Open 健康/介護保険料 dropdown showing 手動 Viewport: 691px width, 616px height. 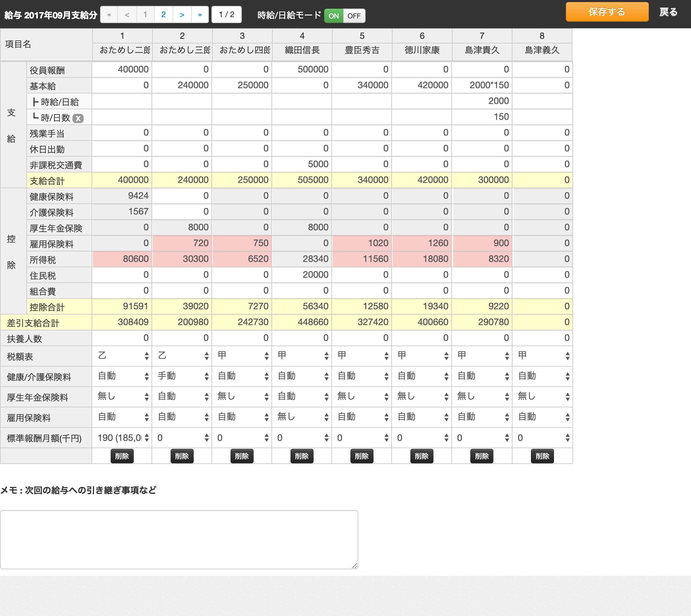[182, 376]
